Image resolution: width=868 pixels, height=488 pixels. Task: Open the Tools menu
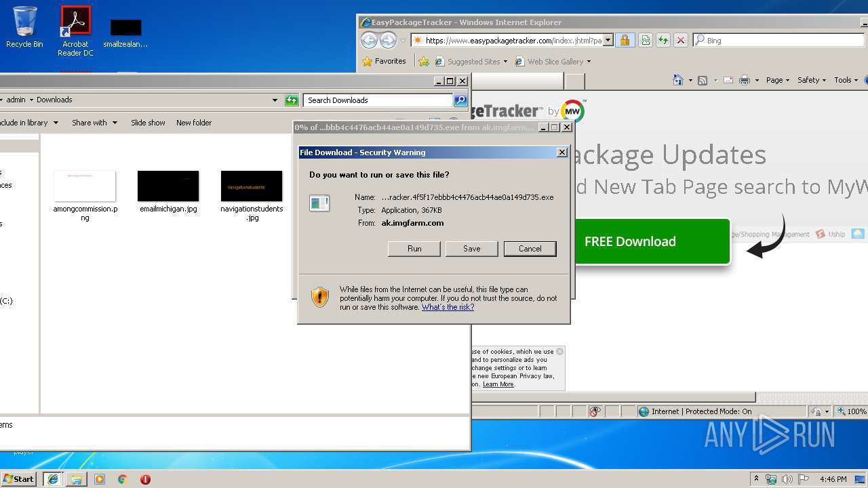(x=846, y=80)
